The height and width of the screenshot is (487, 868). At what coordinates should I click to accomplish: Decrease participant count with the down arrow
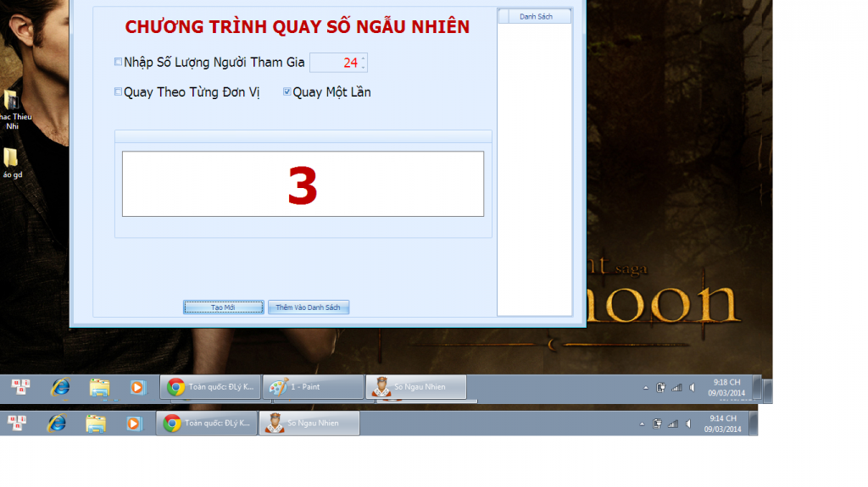[x=364, y=66]
